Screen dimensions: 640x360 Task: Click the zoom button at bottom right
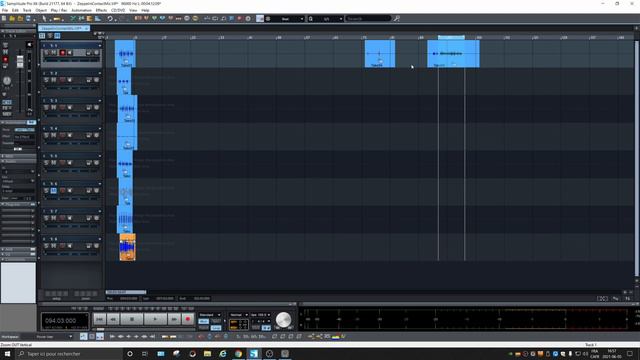[x=602, y=299]
